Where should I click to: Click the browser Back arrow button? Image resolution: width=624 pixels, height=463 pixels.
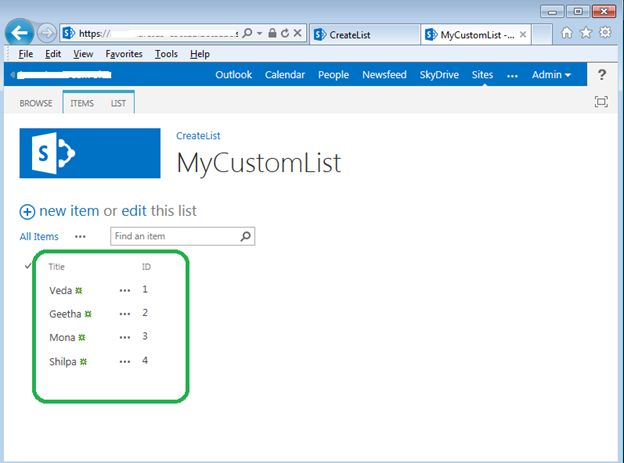point(19,33)
